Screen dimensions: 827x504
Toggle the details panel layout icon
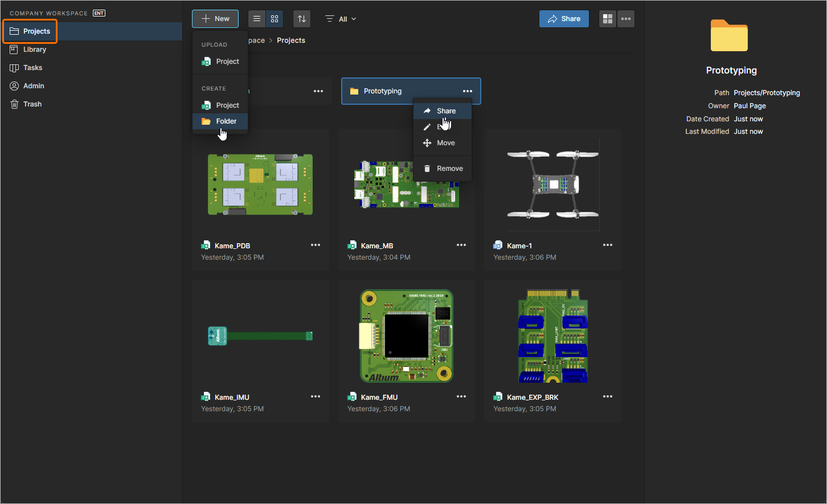pos(607,18)
